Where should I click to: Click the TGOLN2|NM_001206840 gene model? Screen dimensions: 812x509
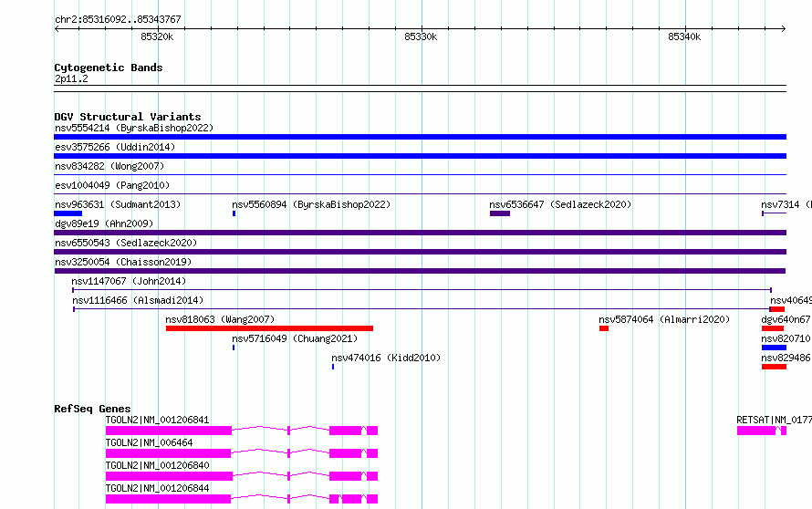[242, 476]
